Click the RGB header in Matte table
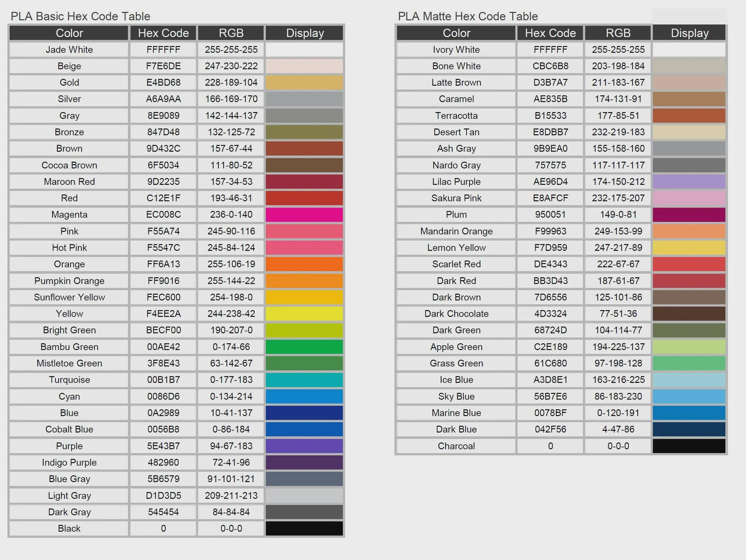 (x=618, y=33)
